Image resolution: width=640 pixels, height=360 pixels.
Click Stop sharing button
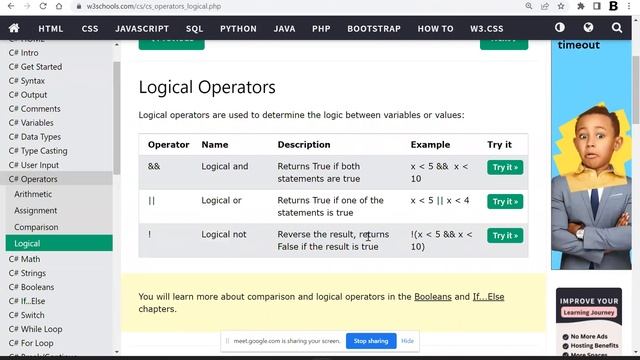371,341
